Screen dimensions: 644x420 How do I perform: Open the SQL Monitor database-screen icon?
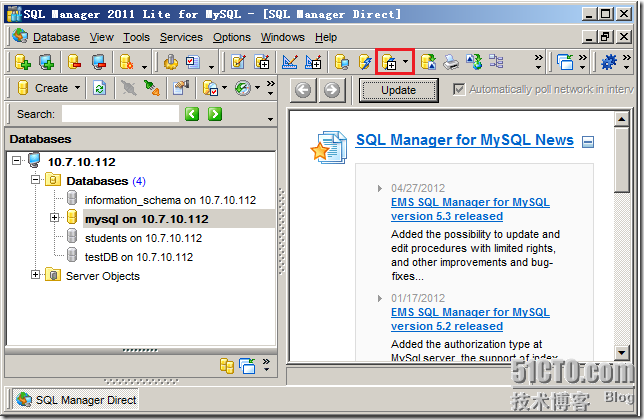click(342, 62)
